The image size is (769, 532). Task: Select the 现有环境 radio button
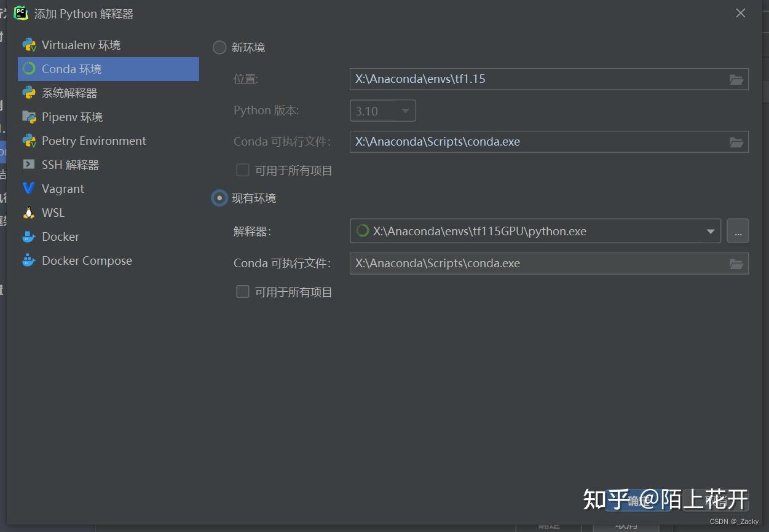tap(219, 198)
